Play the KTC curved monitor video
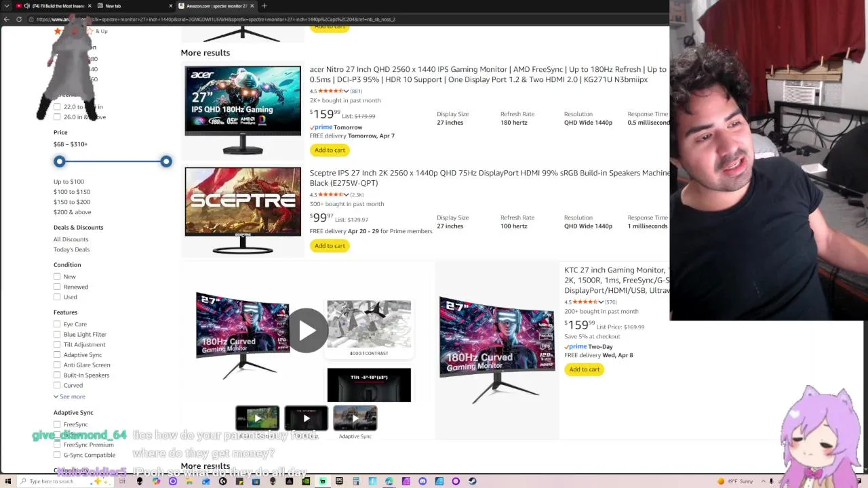 [307, 330]
